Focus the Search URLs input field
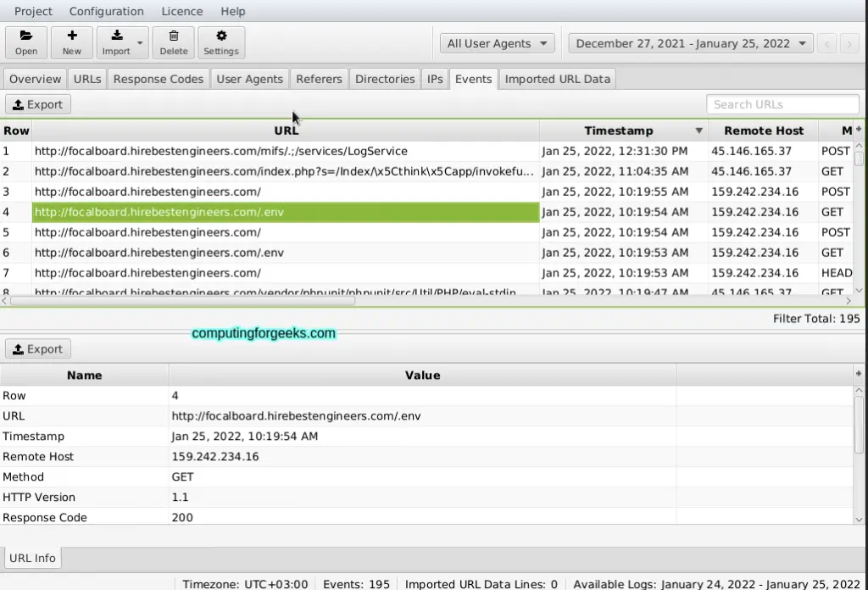Viewport: 868px width, 590px height. (782, 104)
